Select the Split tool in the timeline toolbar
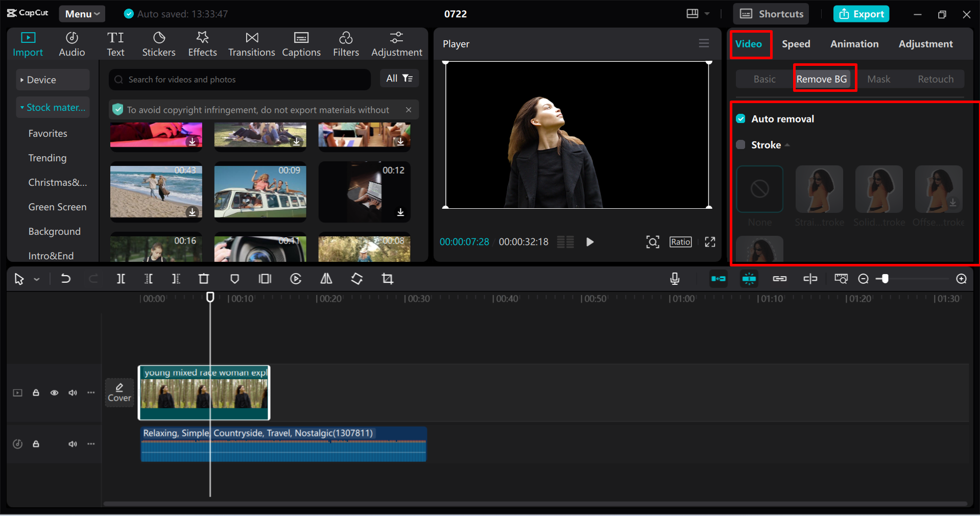980x516 pixels. [x=121, y=279]
